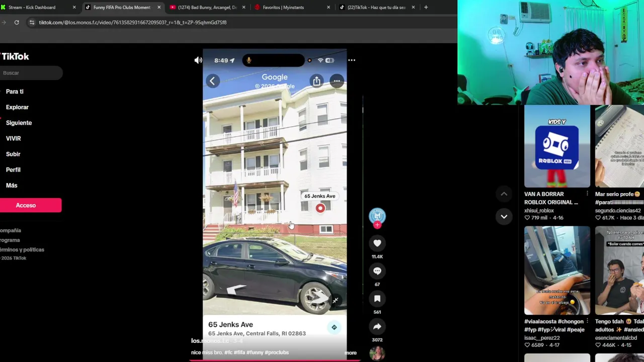
Task: Open Siguiente in the sidebar
Action: 19,123
